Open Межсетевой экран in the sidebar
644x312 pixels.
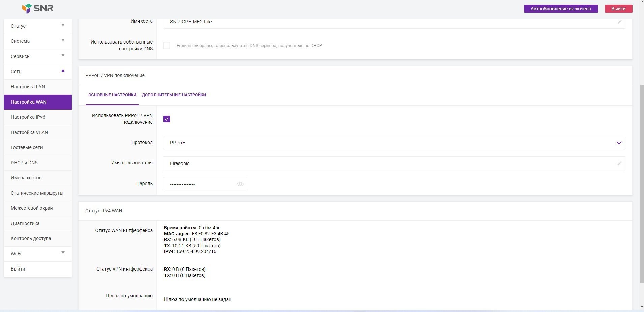(32, 208)
